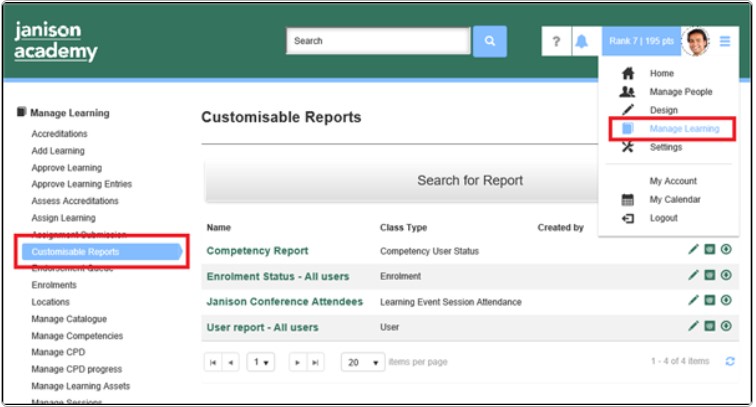Click Learning Event Session Attendance cell
This screenshot has height=407, width=756.
pos(450,302)
